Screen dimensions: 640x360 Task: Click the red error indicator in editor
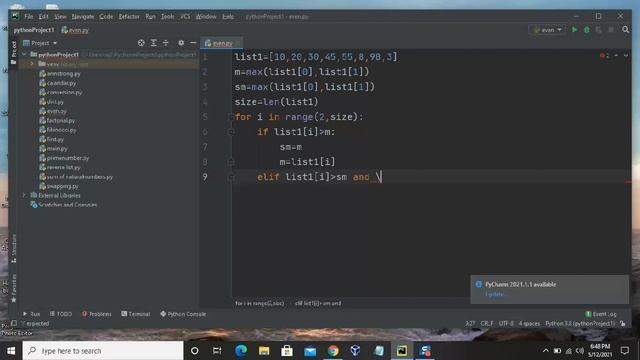tap(604, 56)
